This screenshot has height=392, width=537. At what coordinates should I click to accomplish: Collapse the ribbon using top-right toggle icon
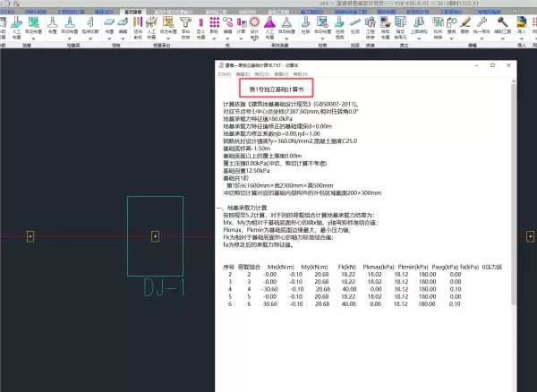pos(515,12)
